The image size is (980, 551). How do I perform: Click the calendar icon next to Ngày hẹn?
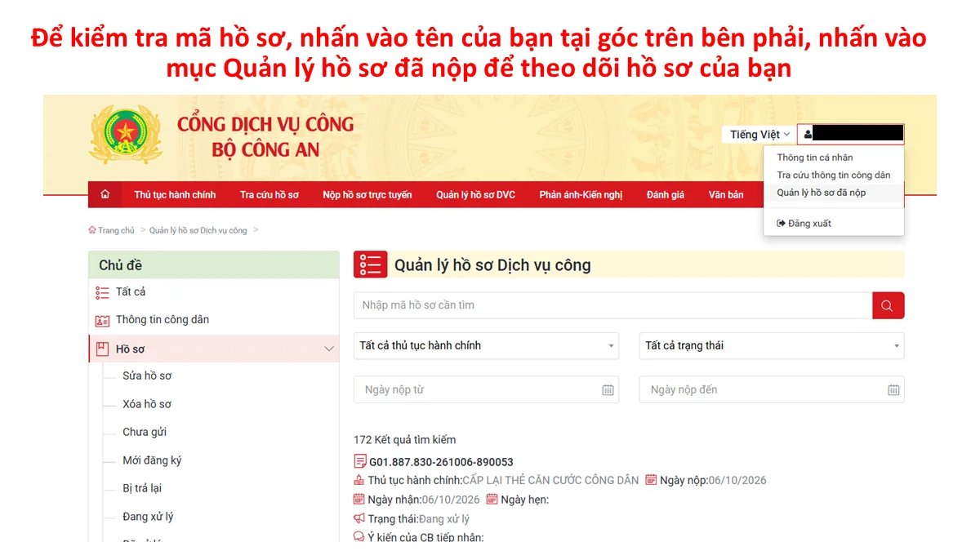point(492,499)
